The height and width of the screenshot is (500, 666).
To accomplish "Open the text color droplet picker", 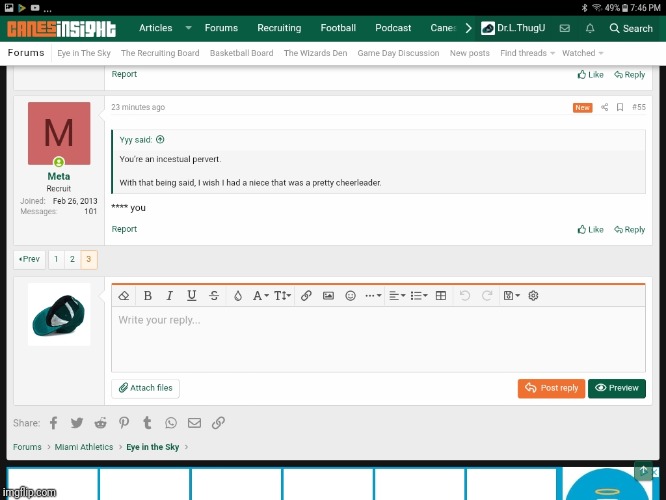I will point(237,296).
